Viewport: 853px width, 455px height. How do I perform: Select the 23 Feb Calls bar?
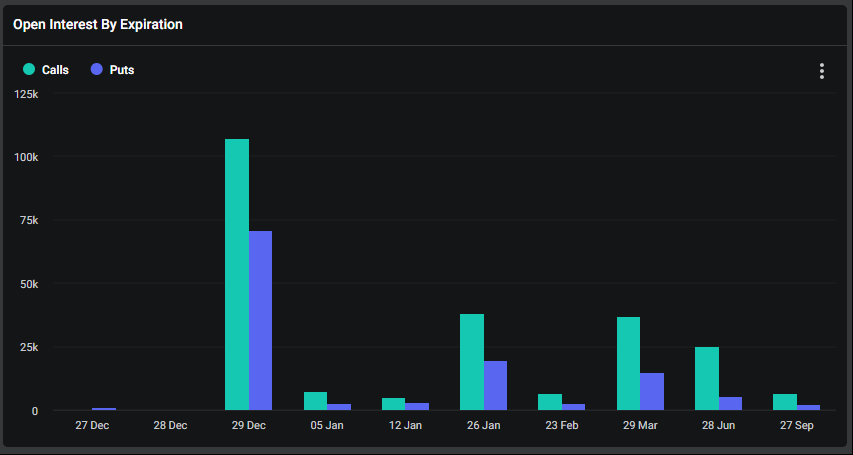click(x=550, y=402)
